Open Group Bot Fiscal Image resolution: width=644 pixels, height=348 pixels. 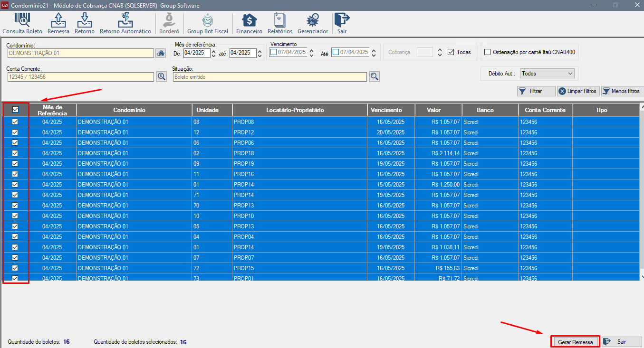208,23
